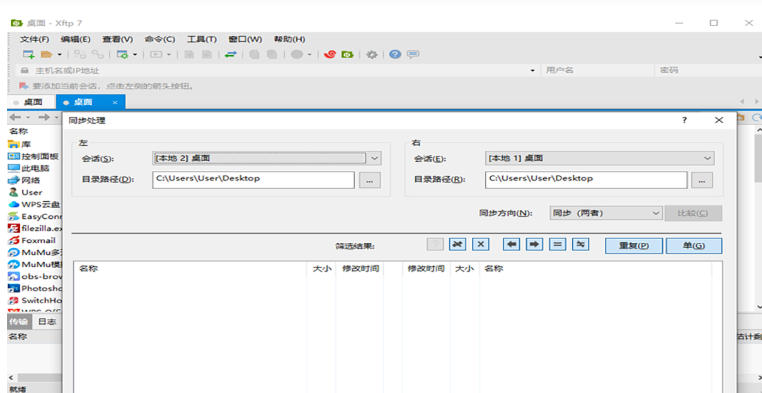Click the 密码 password field
Image resolution: width=762 pixels, height=393 pixels.
click(x=709, y=70)
